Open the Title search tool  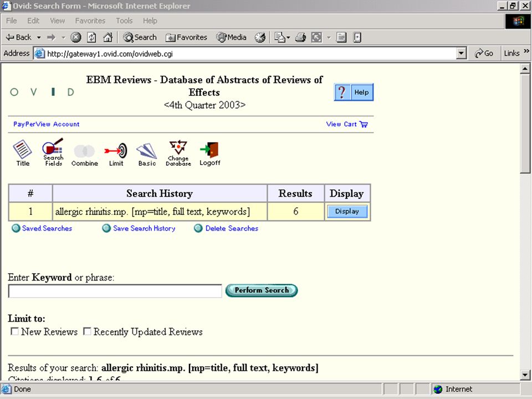pos(22,153)
